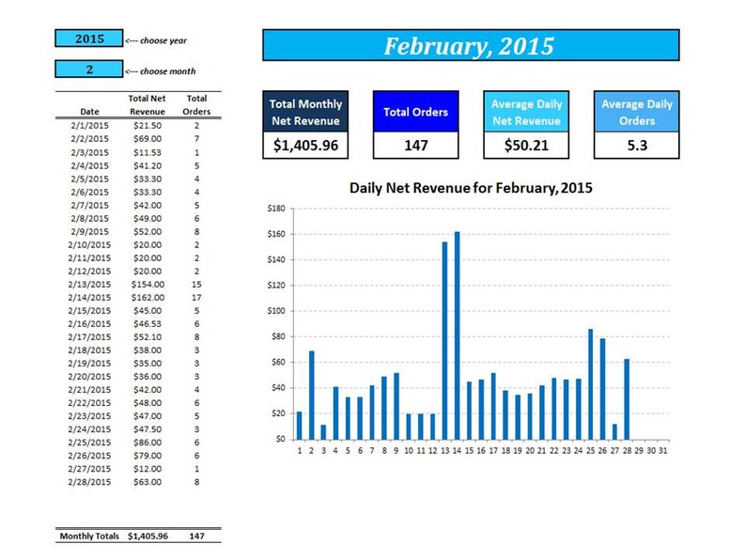This screenshot has height=560, width=746.
Task: Click the date cell 2/11/2015
Action: pyautogui.click(x=89, y=258)
